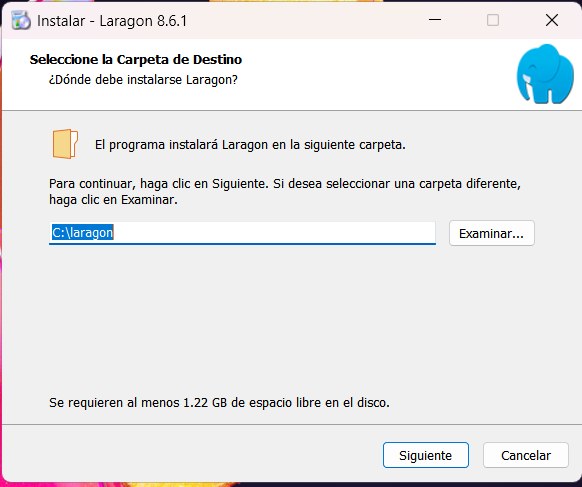Viewport: 582px width, 487px height.
Task: Click the Cancelar button
Action: [x=526, y=455]
